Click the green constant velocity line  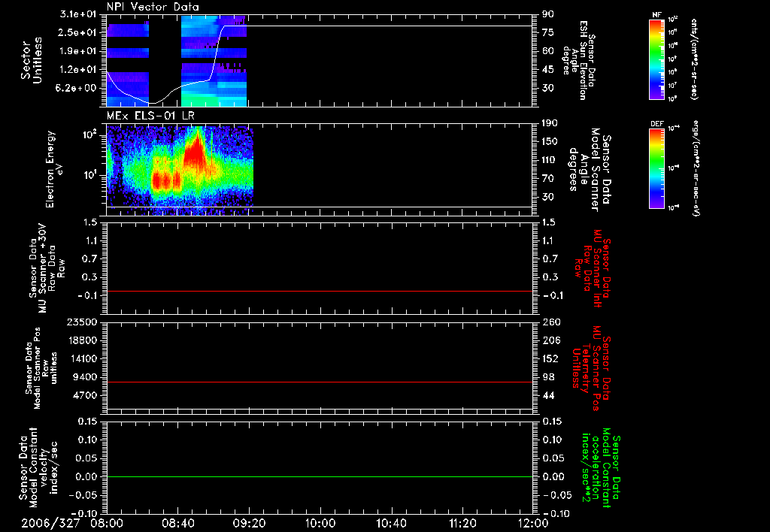pos(320,476)
